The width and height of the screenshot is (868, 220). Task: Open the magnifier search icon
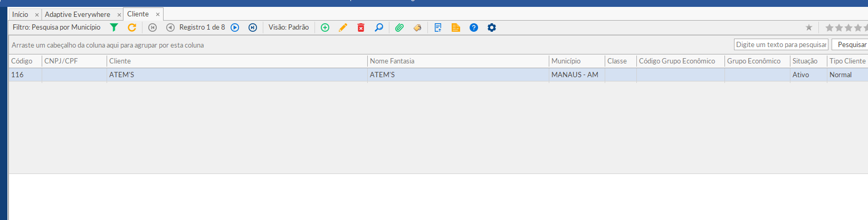pyautogui.click(x=379, y=27)
